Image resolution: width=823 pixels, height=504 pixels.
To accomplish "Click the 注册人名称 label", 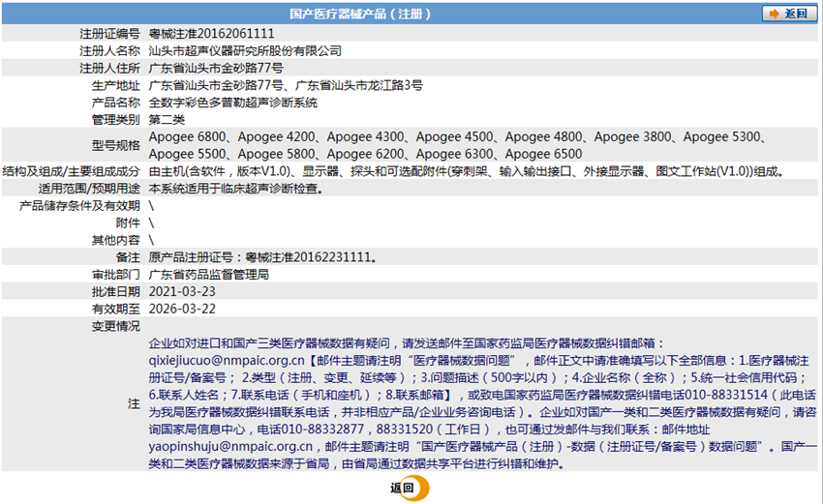I will point(109,51).
